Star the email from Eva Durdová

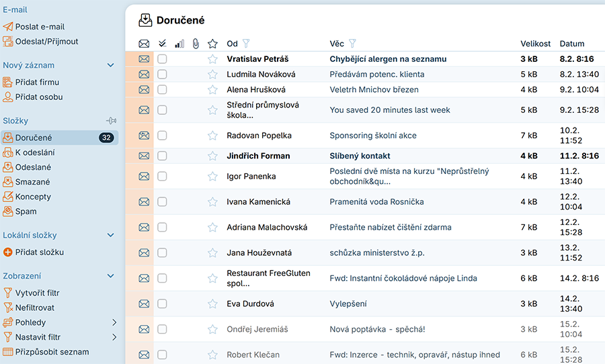[x=212, y=304]
